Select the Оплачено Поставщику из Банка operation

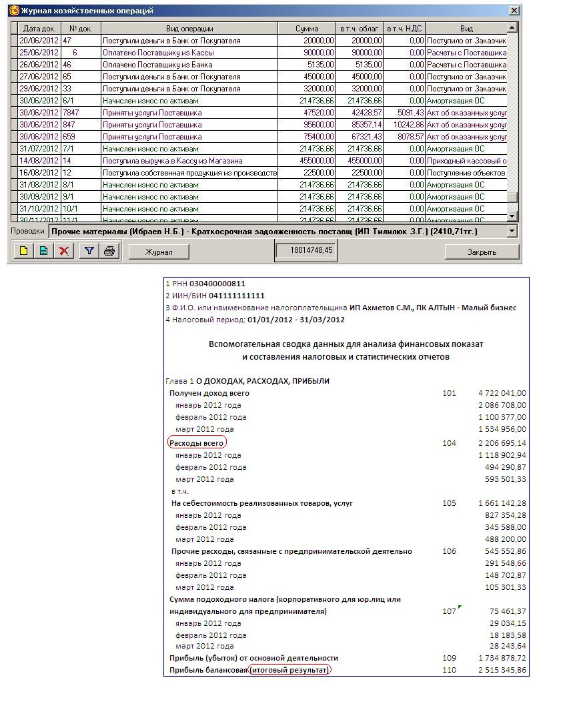pyautogui.click(x=189, y=65)
